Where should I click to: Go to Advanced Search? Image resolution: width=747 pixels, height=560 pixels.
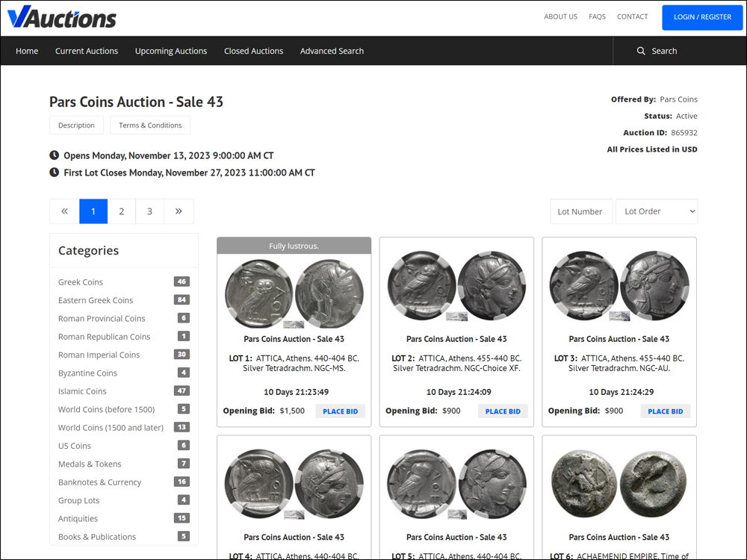pyautogui.click(x=332, y=51)
